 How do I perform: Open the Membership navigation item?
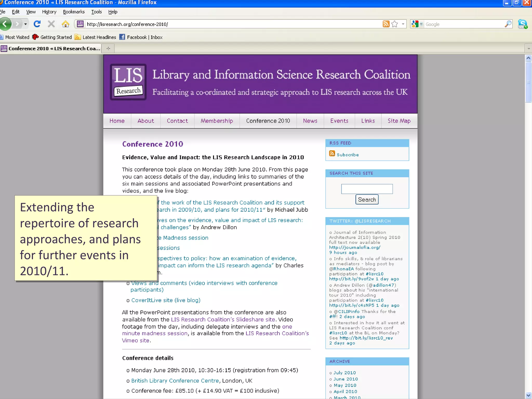tap(217, 121)
